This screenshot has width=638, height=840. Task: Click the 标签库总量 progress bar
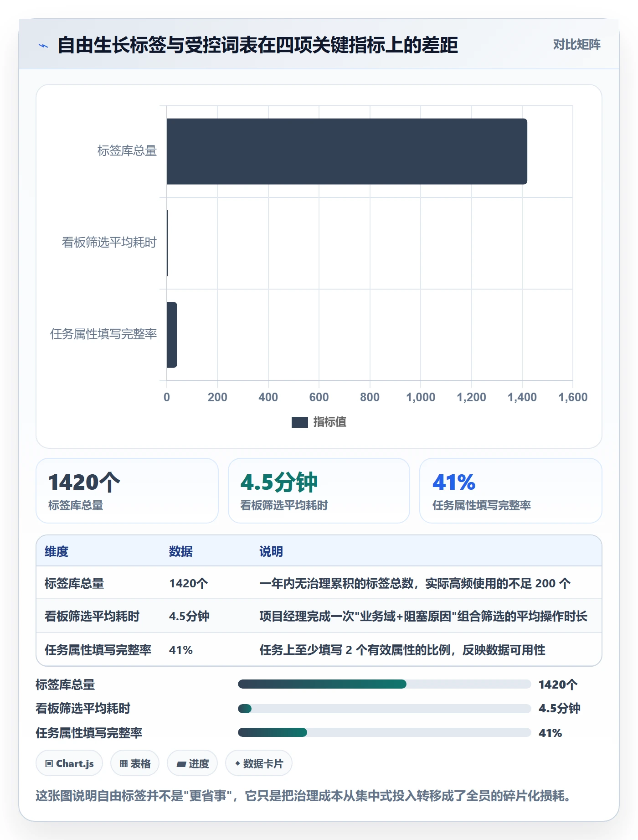(384, 684)
